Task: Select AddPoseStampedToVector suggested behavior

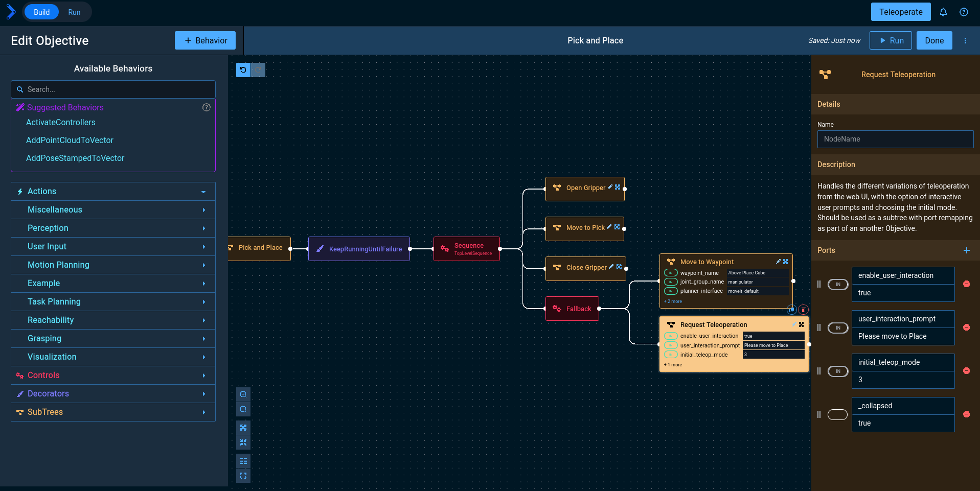Action: (75, 158)
